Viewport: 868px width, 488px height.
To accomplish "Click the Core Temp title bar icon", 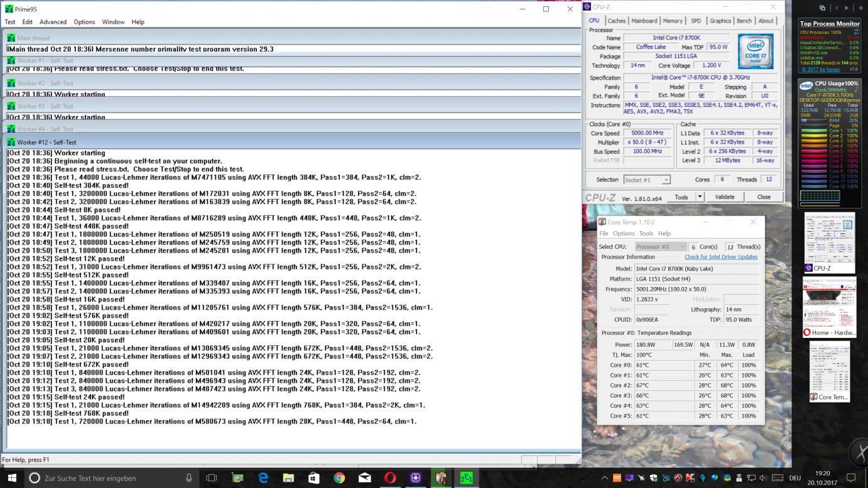I will [x=602, y=222].
